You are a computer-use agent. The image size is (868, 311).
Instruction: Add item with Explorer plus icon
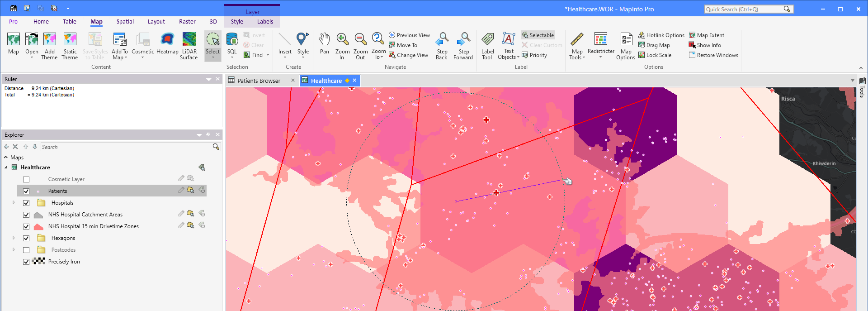6,147
